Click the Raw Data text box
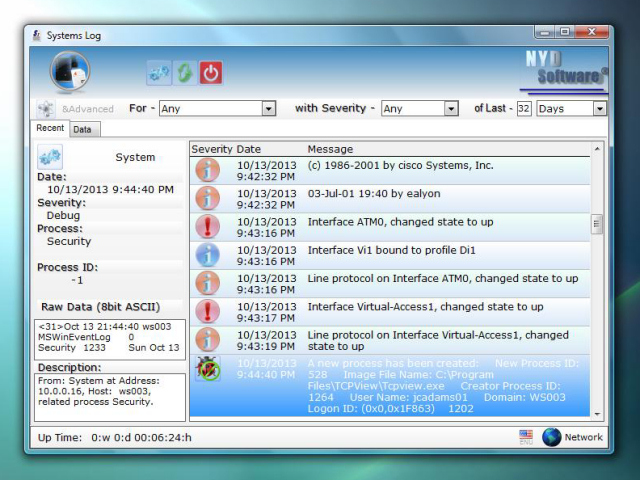This screenshot has width=640, height=480. (110, 339)
